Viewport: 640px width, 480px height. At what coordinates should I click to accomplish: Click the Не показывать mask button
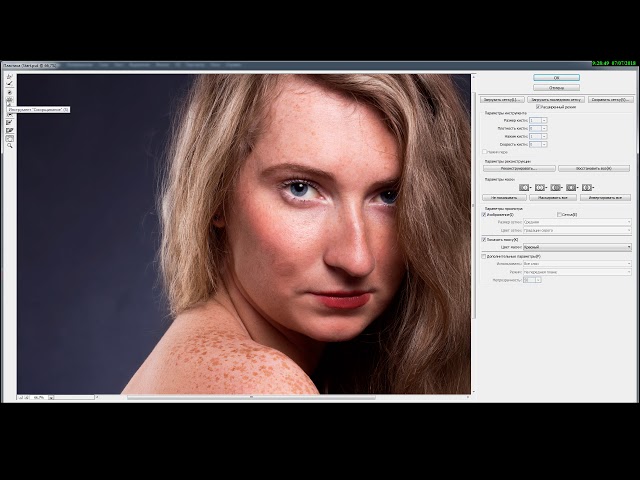coord(504,198)
